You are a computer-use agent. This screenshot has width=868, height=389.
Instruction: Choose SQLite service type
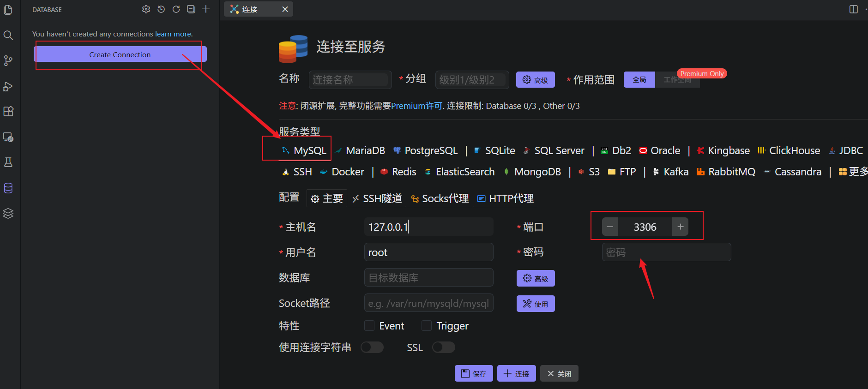click(x=494, y=151)
